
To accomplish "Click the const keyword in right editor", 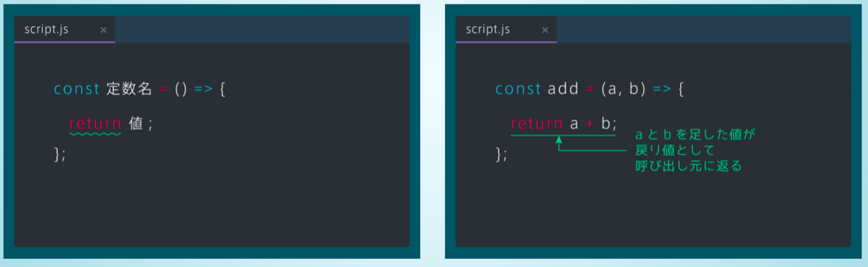I will click(518, 89).
